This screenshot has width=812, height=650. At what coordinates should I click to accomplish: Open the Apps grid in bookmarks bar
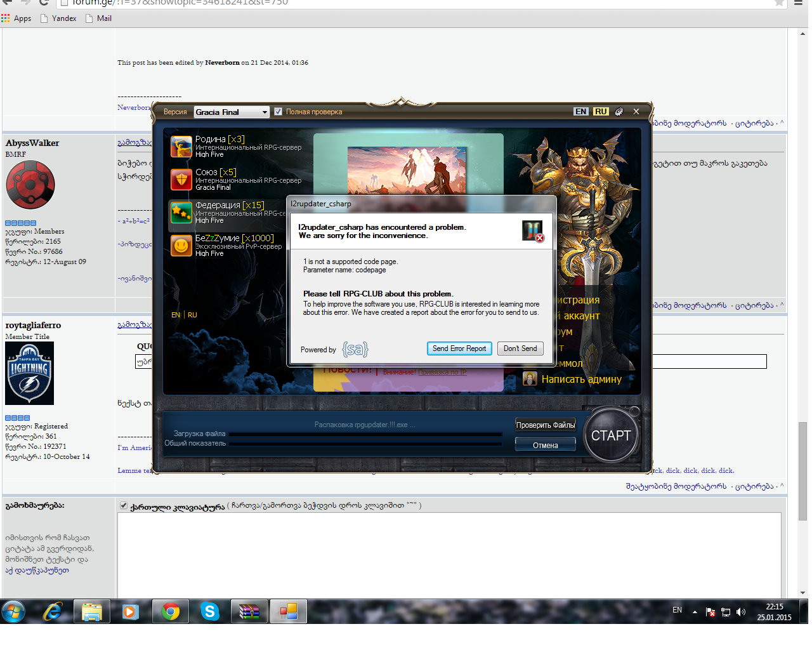click(16, 18)
